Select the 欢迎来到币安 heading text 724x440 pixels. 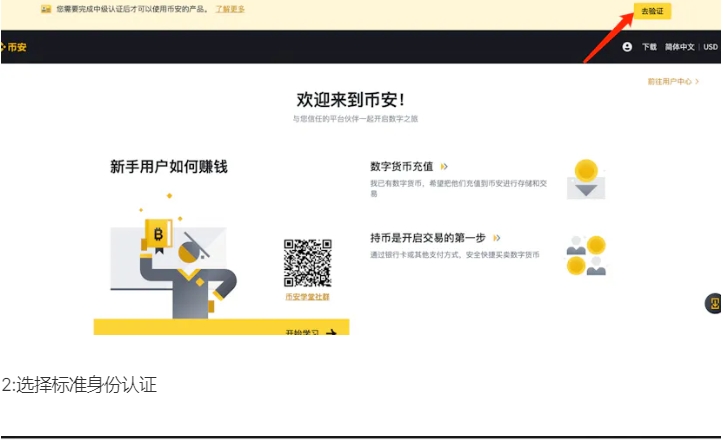pyautogui.click(x=350, y=99)
